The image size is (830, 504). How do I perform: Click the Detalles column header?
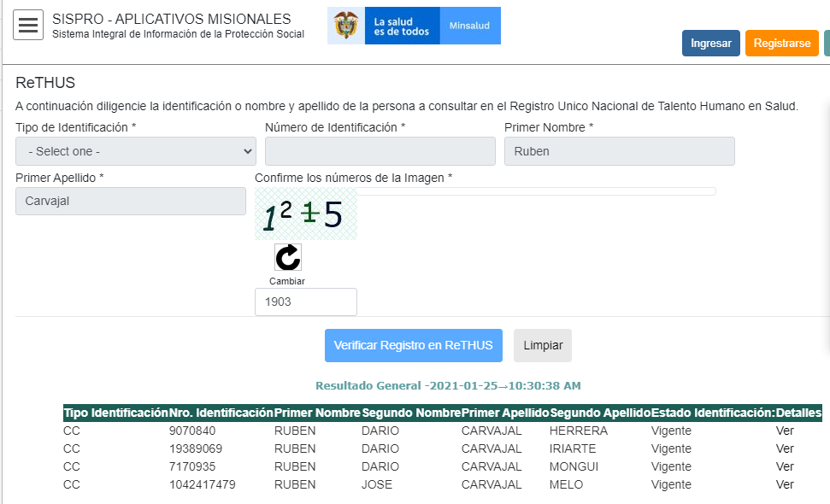798,413
